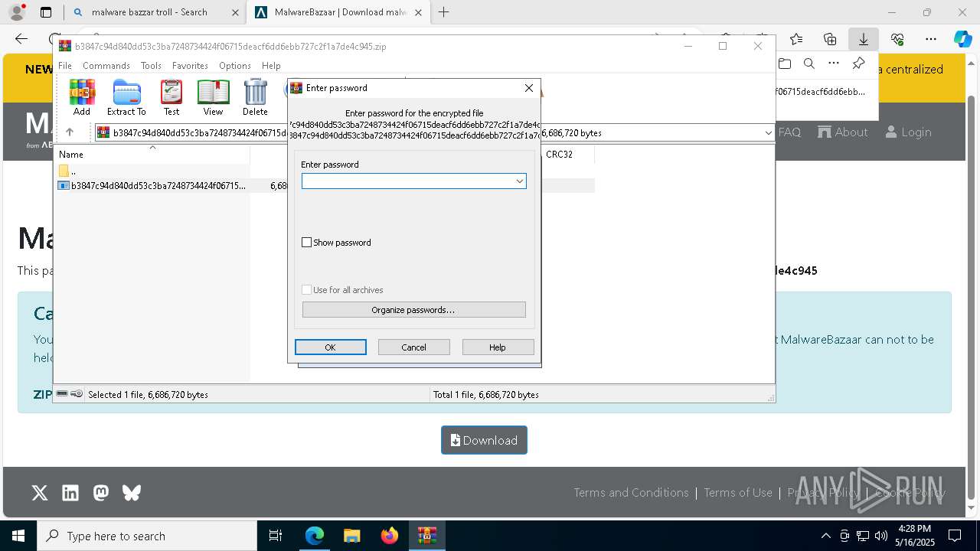Open the Edge tab actions icon
This screenshot has width=980, height=551.
click(x=46, y=12)
